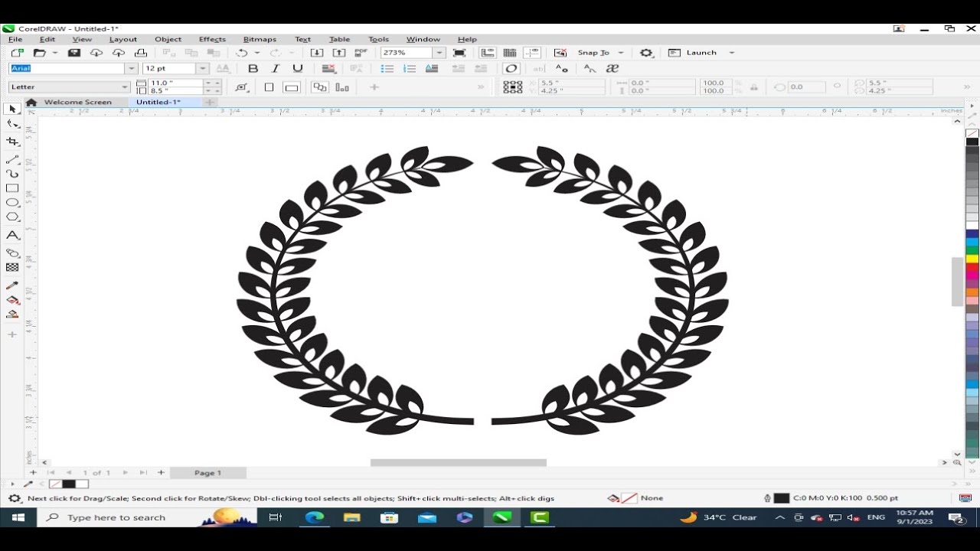The image size is (980, 551).
Task: Open the Bitmaps menu
Action: point(260,39)
